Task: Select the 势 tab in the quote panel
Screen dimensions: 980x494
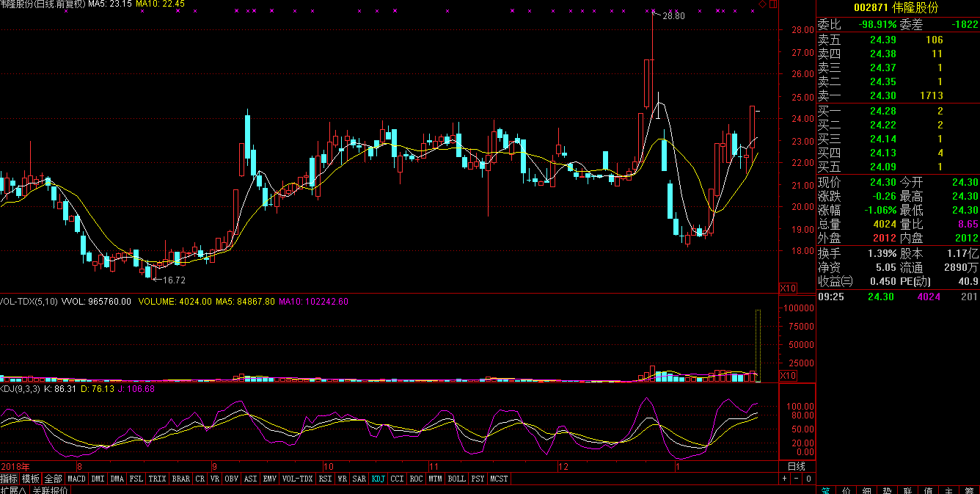Action: click(887, 490)
